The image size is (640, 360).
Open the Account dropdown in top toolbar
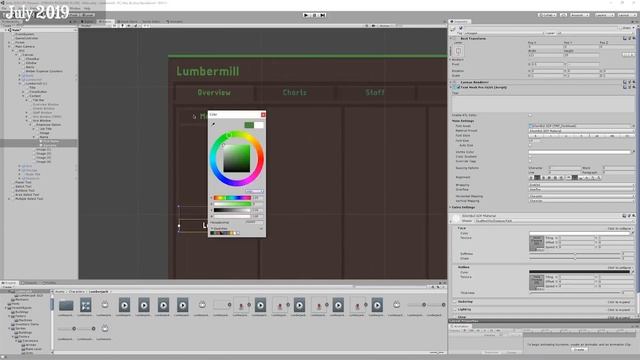click(579, 15)
